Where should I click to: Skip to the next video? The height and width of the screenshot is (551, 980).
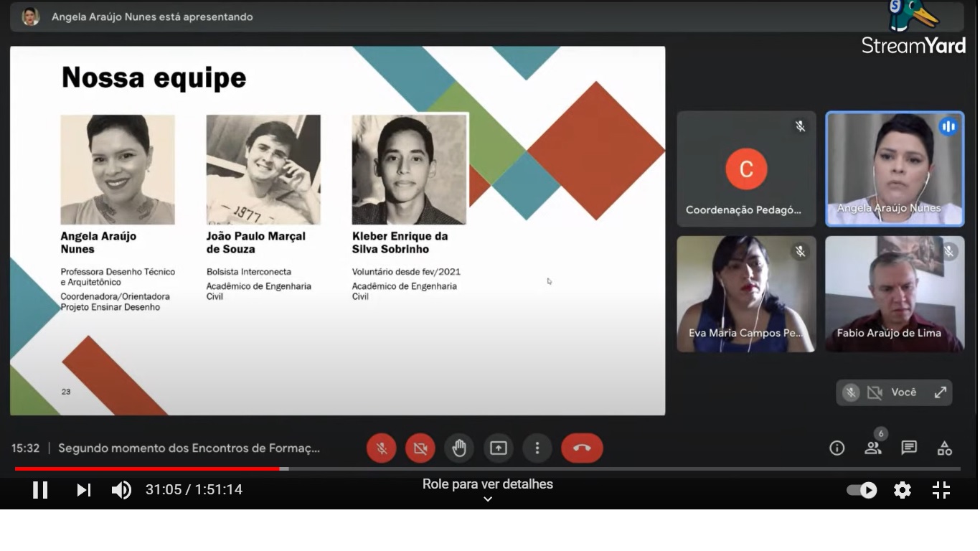(x=84, y=490)
